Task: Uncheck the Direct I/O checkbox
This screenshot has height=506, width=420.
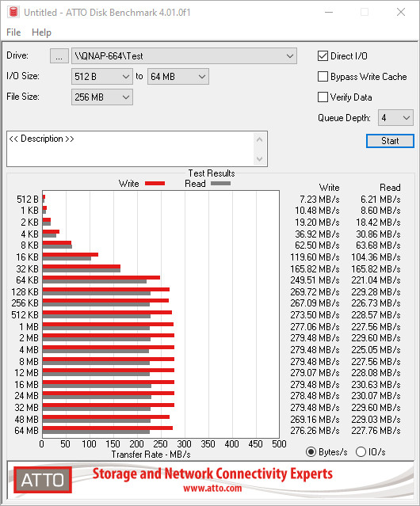Action: tap(323, 56)
